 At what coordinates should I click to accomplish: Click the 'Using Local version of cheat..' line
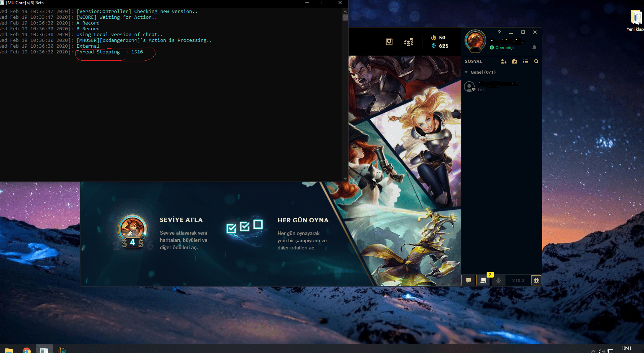pyautogui.click(x=119, y=35)
